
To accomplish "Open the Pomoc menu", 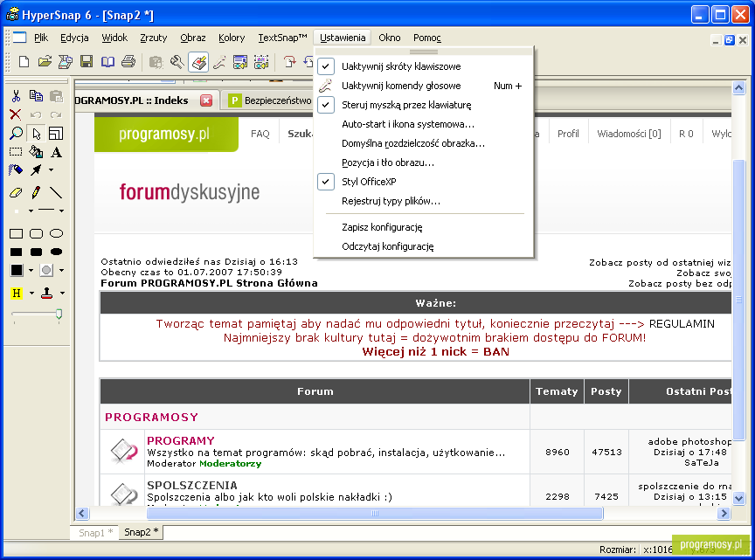I will coord(427,38).
